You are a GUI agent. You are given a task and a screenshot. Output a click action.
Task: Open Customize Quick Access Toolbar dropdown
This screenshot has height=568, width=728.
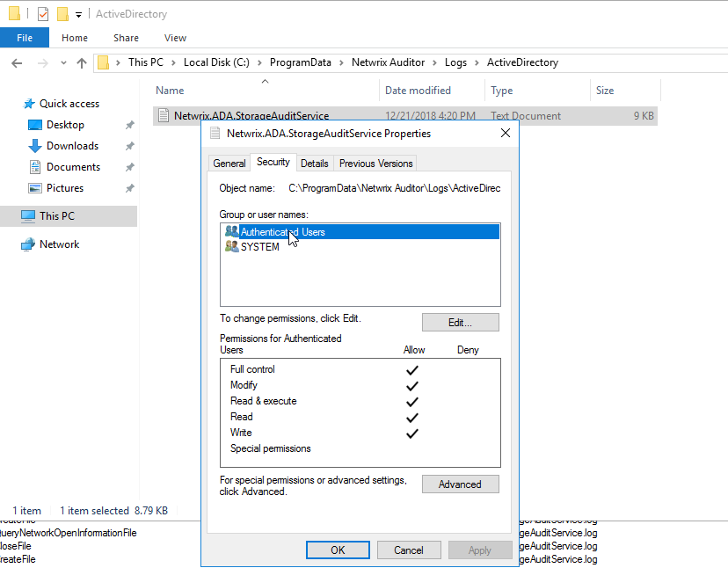(x=79, y=15)
